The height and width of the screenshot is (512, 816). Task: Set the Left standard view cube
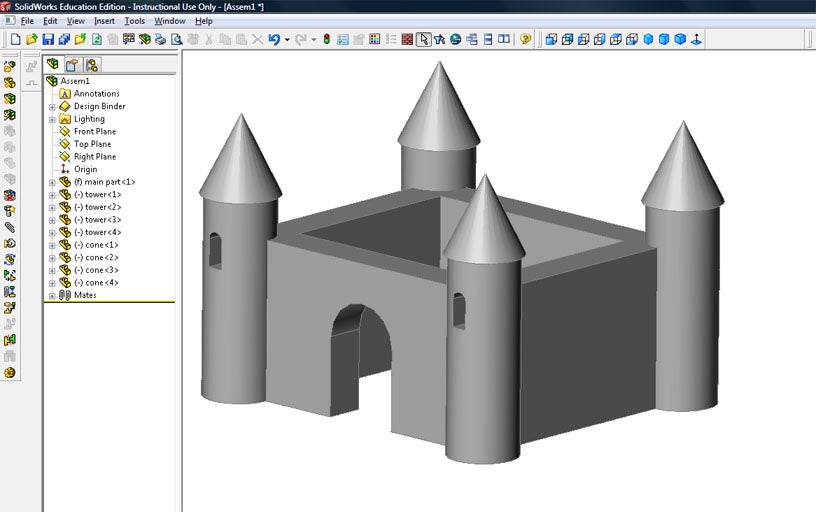coord(583,39)
